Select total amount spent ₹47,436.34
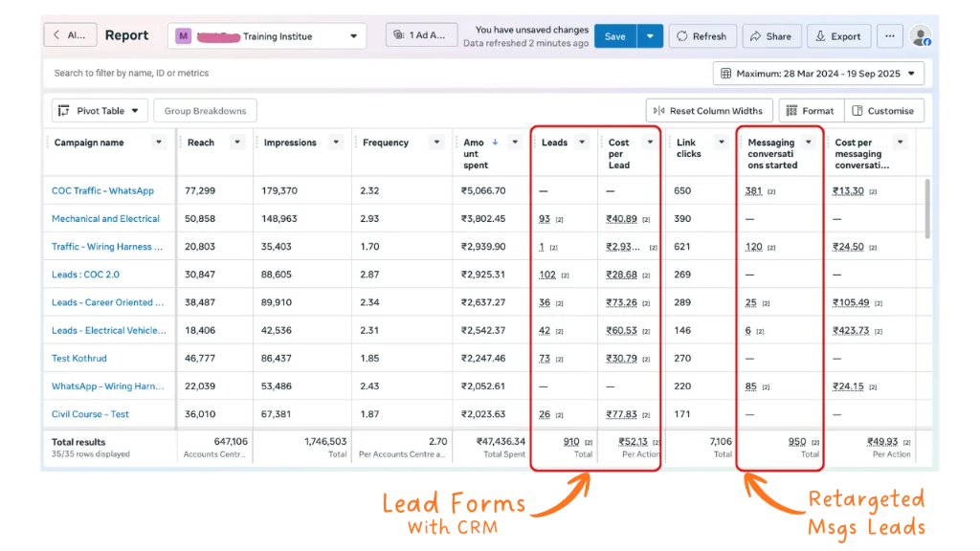This screenshot has width=980, height=551. [x=501, y=441]
